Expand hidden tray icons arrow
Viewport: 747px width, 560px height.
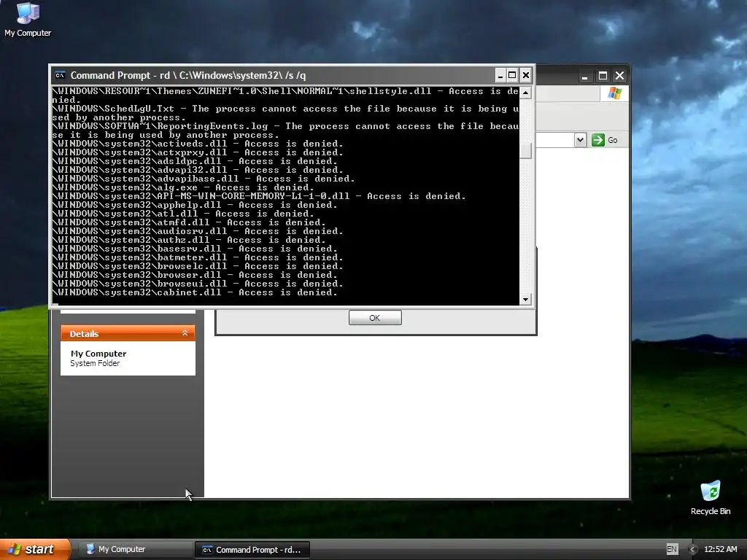693,549
